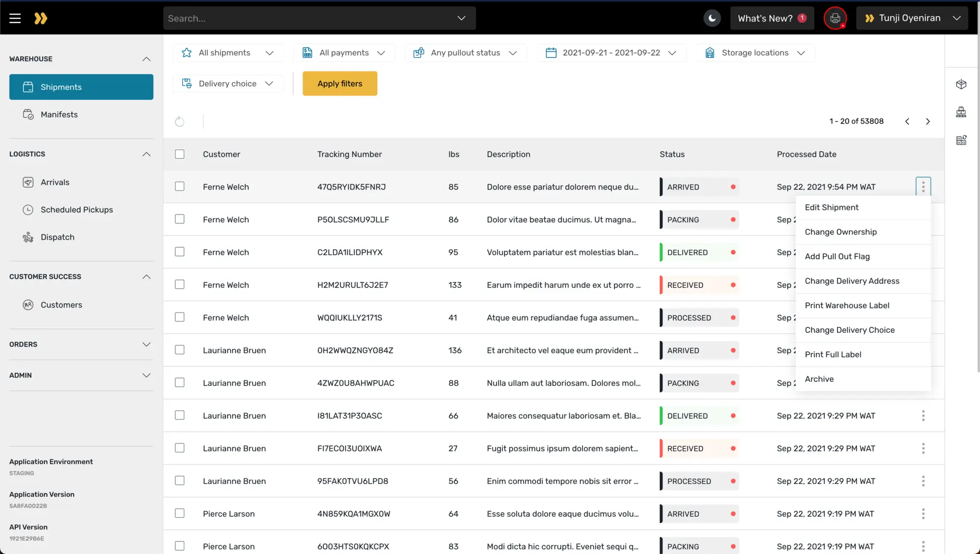
Task: Expand the search bar dropdown arrow
Action: point(461,18)
